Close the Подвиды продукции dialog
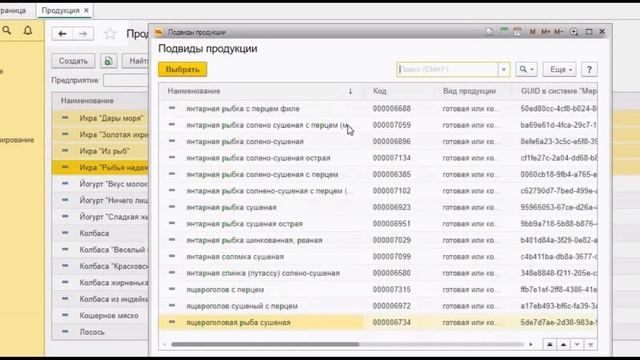The width and height of the screenshot is (640, 360). coord(602,32)
